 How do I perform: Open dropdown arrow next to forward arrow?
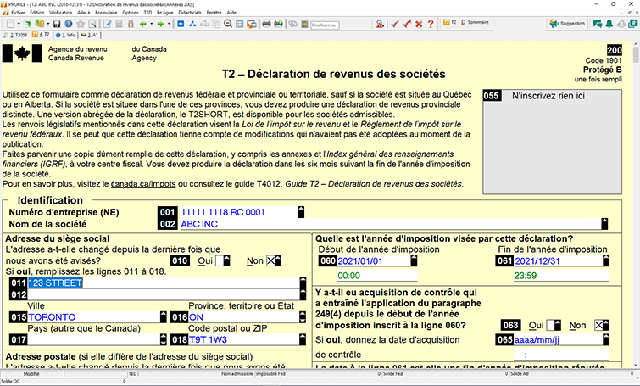169,24
